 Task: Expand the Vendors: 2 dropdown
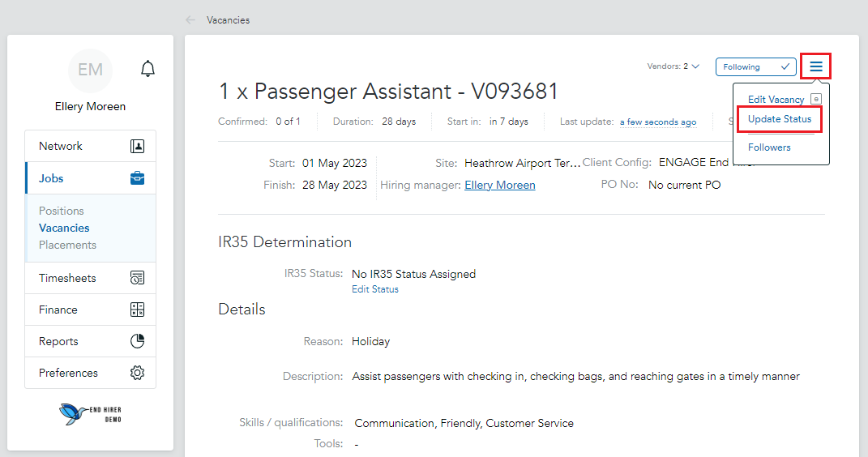tap(673, 66)
